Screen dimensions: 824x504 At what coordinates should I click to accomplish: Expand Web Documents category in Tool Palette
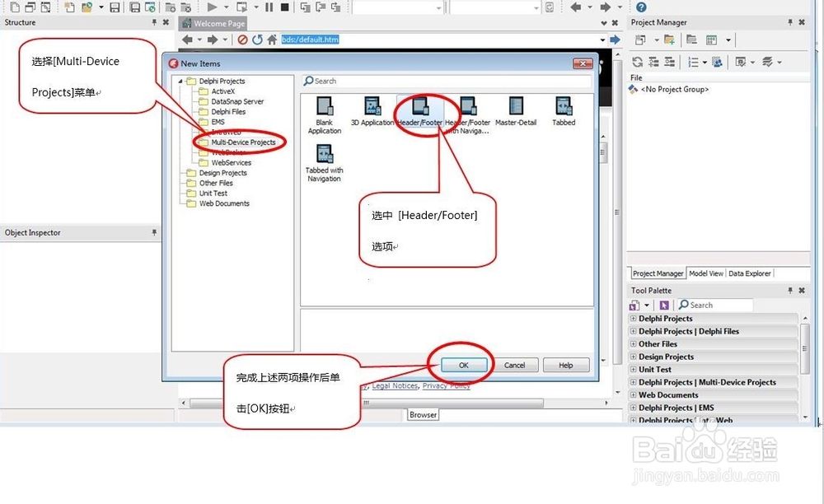[x=633, y=394]
